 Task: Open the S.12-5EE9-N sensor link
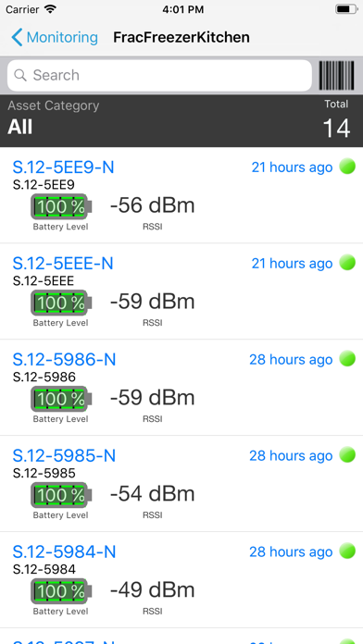click(63, 167)
